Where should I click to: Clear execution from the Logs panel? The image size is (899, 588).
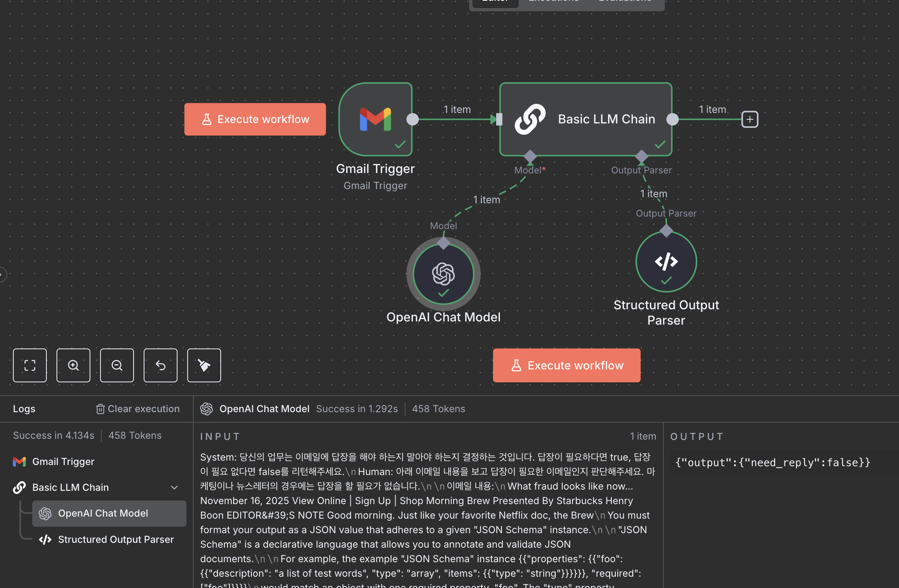(138, 409)
